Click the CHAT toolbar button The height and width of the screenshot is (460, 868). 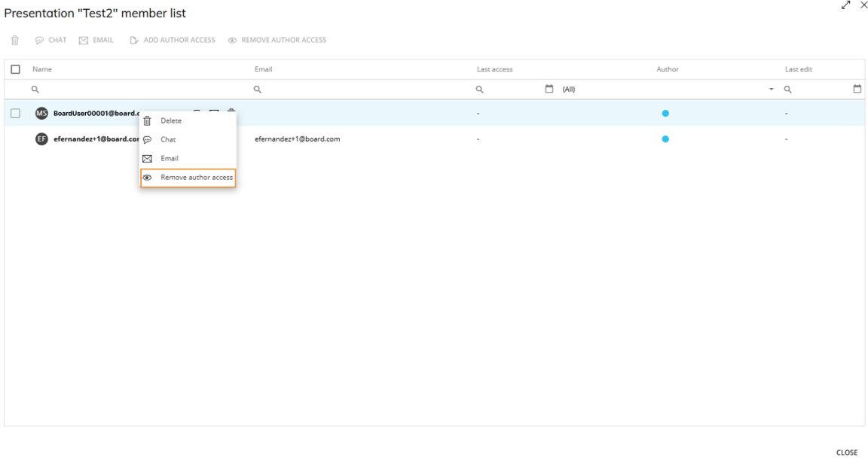click(x=50, y=41)
